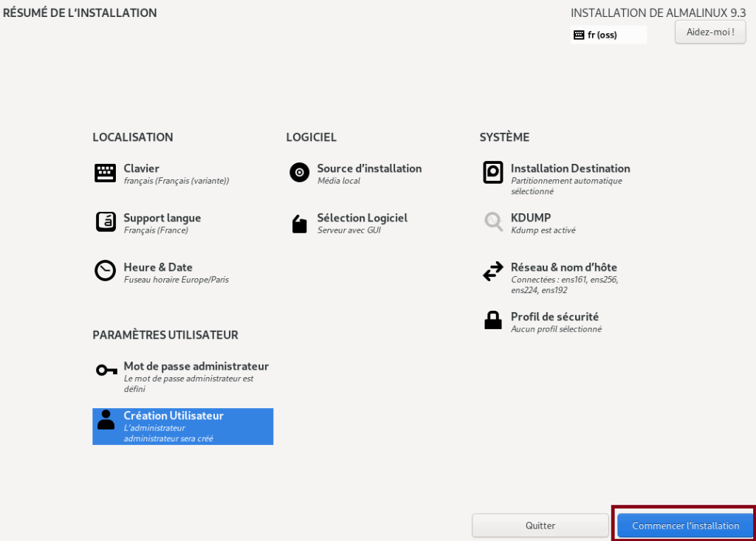The width and height of the screenshot is (756, 541).
Task: Click the Aidez-moi! help button
Action: click(709, 32)
